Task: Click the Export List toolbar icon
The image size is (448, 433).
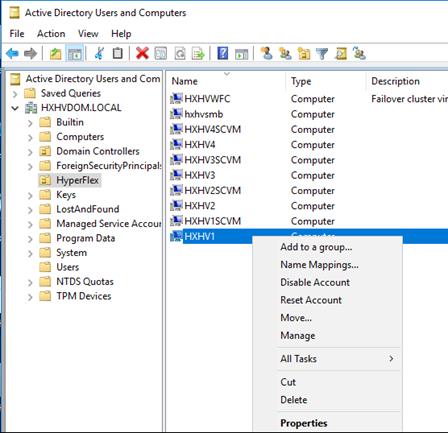Action: click(198, 53)
